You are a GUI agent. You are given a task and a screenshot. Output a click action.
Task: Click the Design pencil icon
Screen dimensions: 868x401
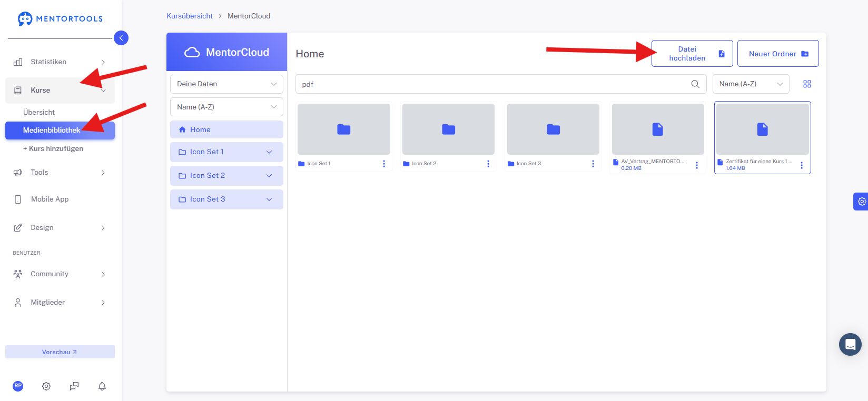[18, 228]
